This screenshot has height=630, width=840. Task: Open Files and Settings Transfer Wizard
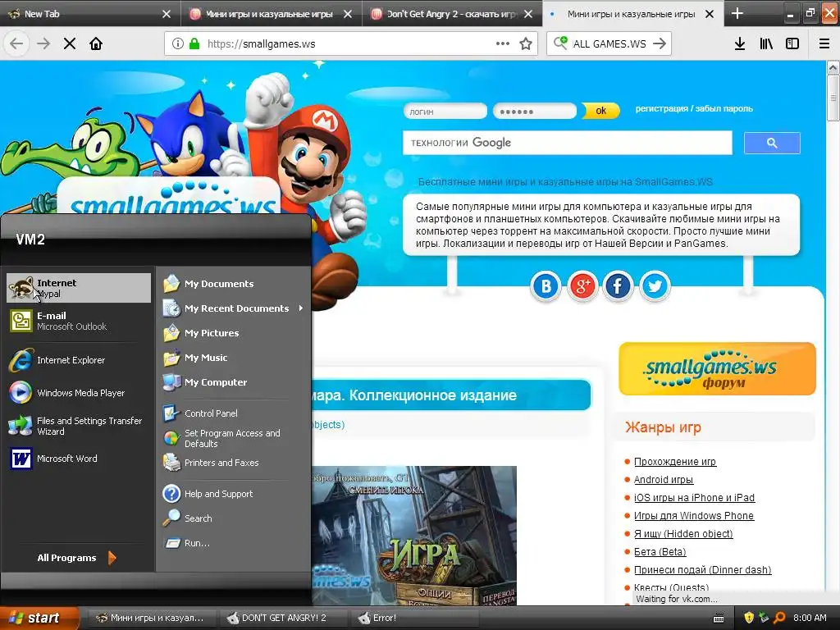79,426
